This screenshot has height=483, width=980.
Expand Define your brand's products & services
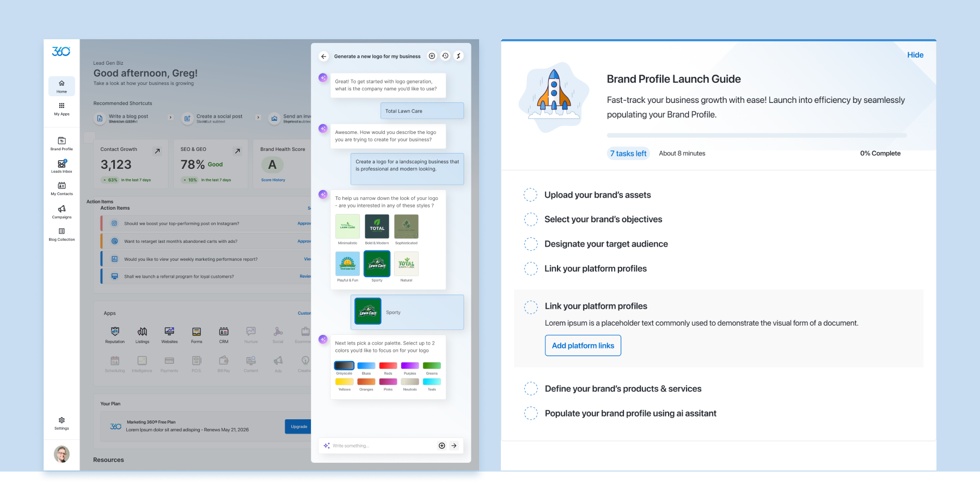(x=623, y=389)
